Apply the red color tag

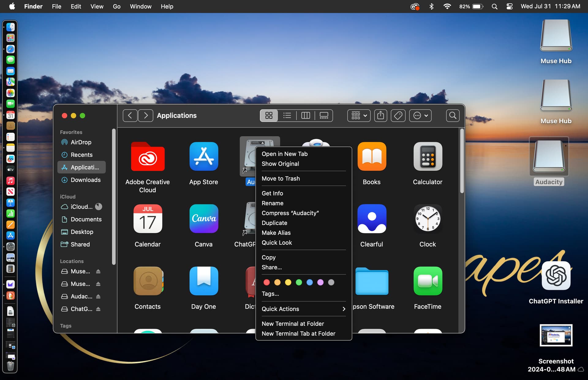[266, 282]
